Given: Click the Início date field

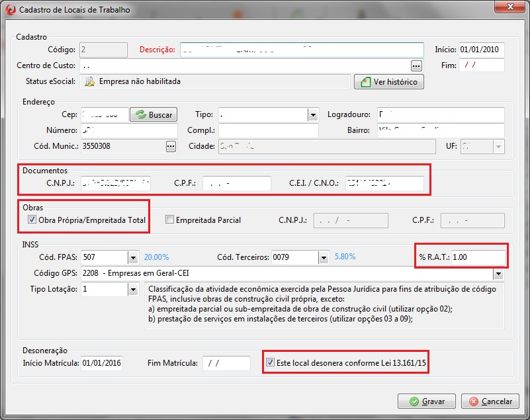Looking at the screenshot, I should [x=481, y=50].
